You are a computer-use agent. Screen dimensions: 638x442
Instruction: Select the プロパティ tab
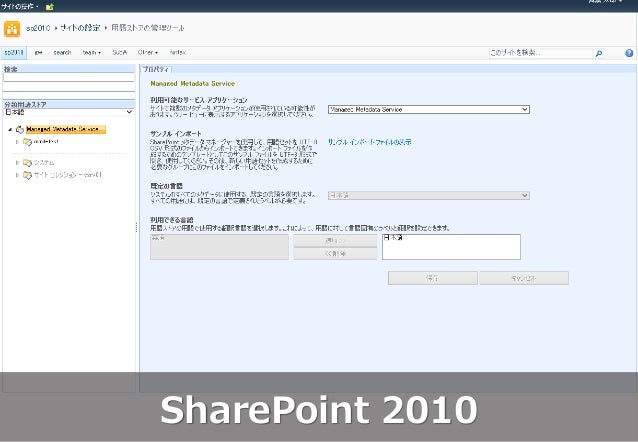pos(156,70)
